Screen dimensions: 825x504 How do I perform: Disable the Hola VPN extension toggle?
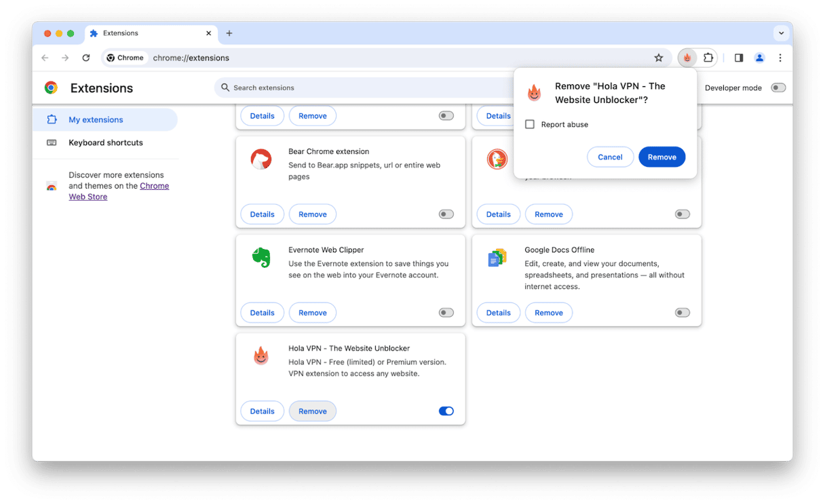tap(446, 411)
